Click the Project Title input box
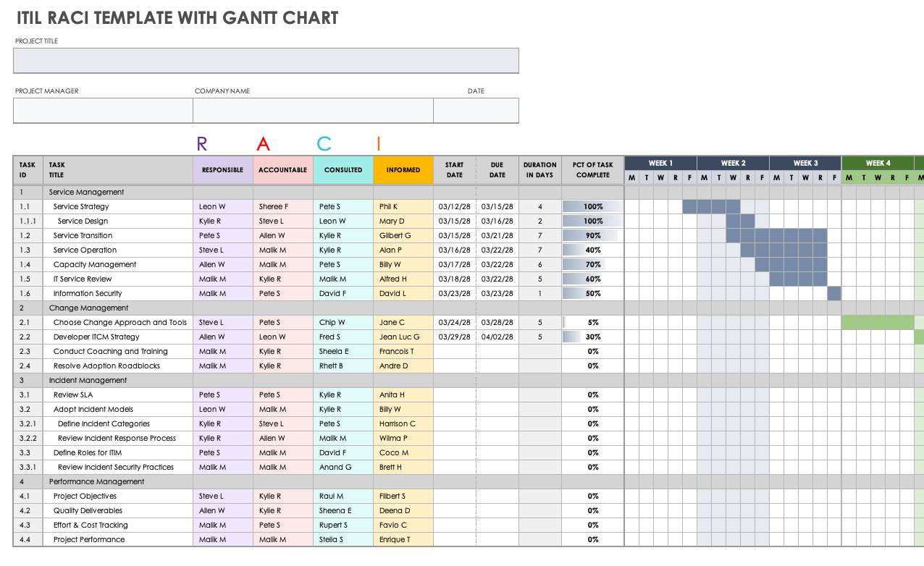The height and width of the screenshot is (566, 924). (x=266, y=61)
